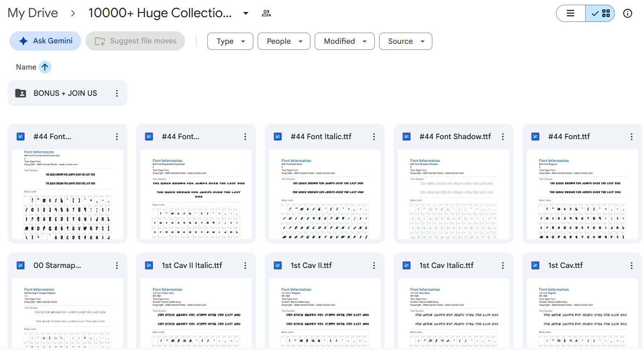Open more actions for 1st Cav Italic.ttf
Image resolution: width=644 pixels, height=350 pixels.
click(x=503, y=265)
